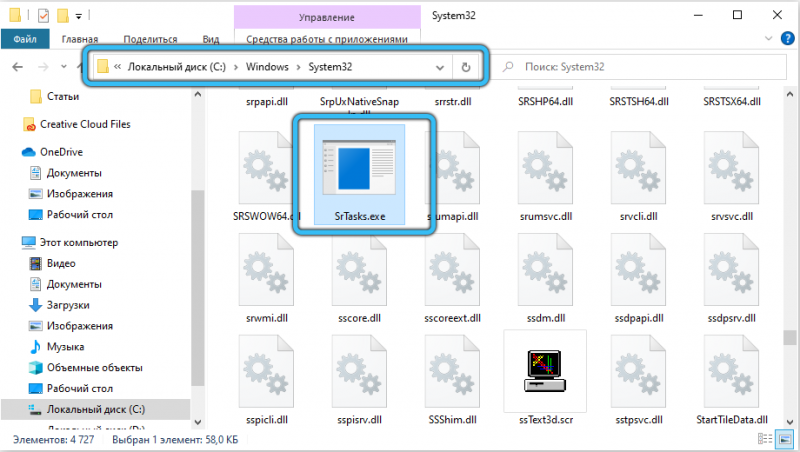Show hidden breadcrumb path levels chevron
The image size is (800, 452).
[x=117, y=67]
